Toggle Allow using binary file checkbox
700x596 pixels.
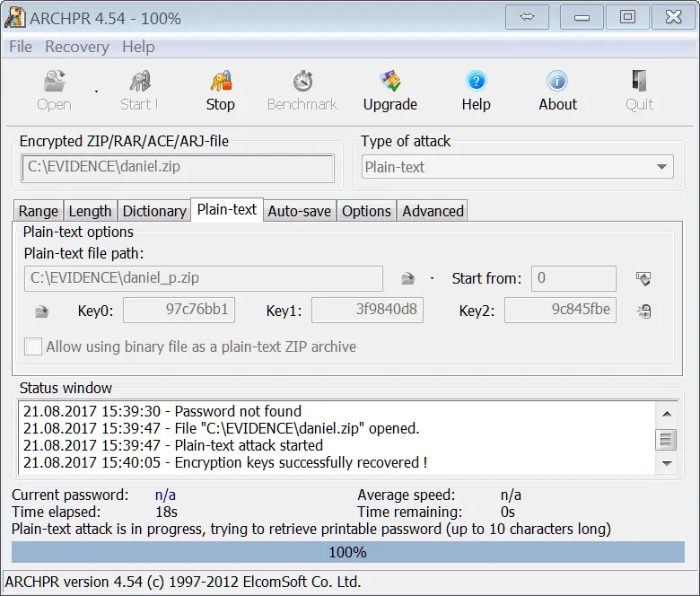tap(33, 346)
